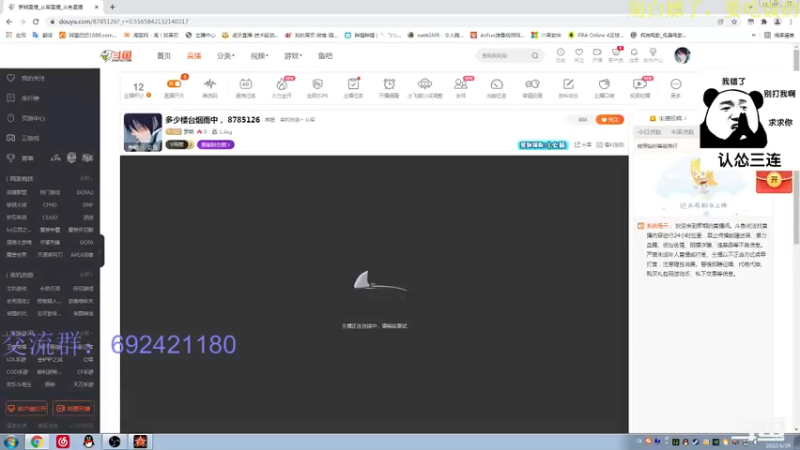The image size is (800, 450).
Task: Open the follow heart icon in header
Action: (579, 55)
